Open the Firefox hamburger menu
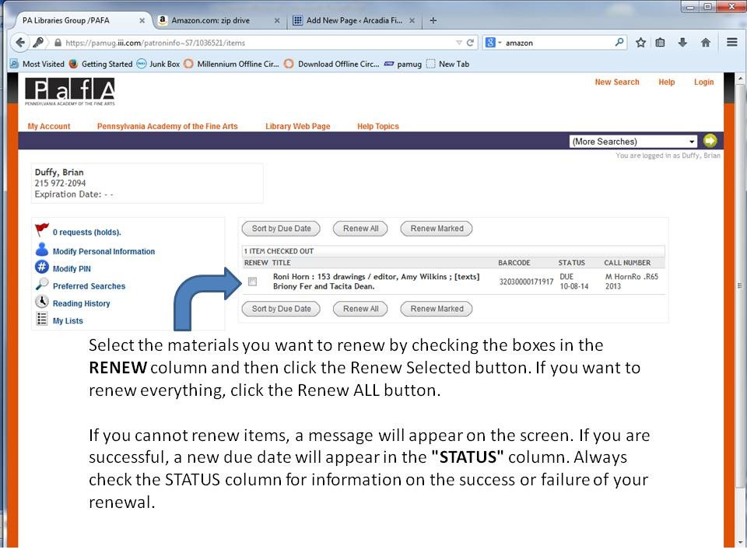747x560 pixels. [731, 43]
